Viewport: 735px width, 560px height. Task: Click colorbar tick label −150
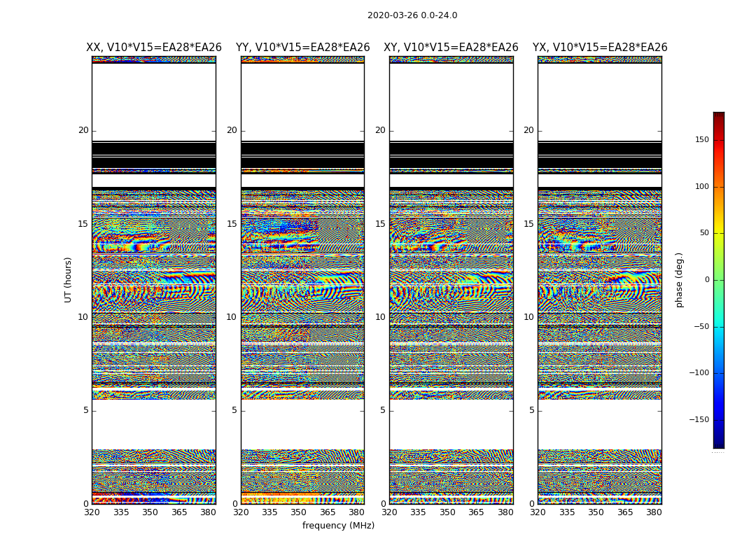click(x=699, y=419)
